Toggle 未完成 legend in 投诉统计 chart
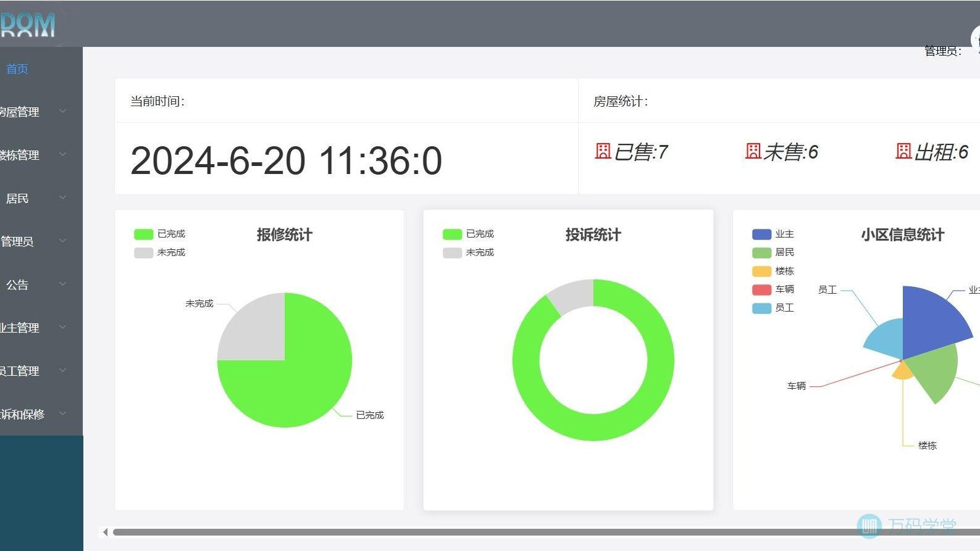Image resolution: width=980 pixels, height=551 pixels. point(468,252)
